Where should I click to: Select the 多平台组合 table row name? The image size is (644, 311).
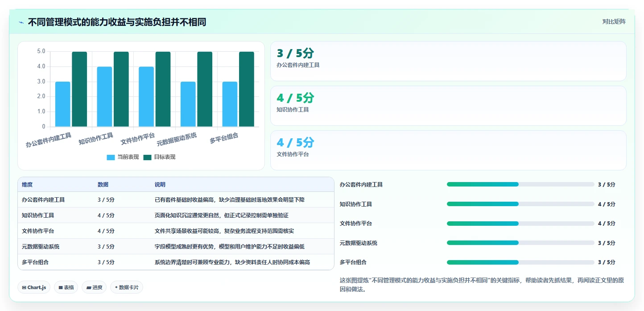(x=35, y=262)
